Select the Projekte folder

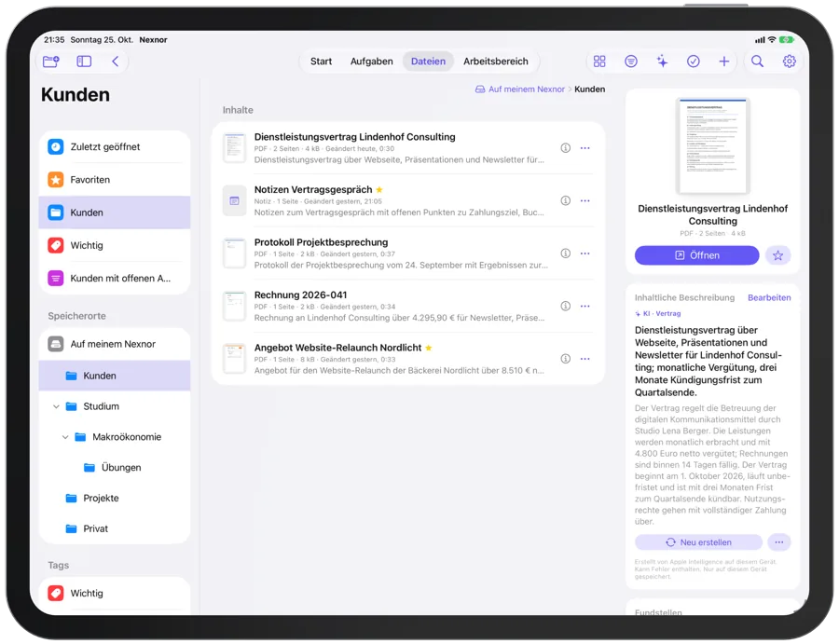115,498
